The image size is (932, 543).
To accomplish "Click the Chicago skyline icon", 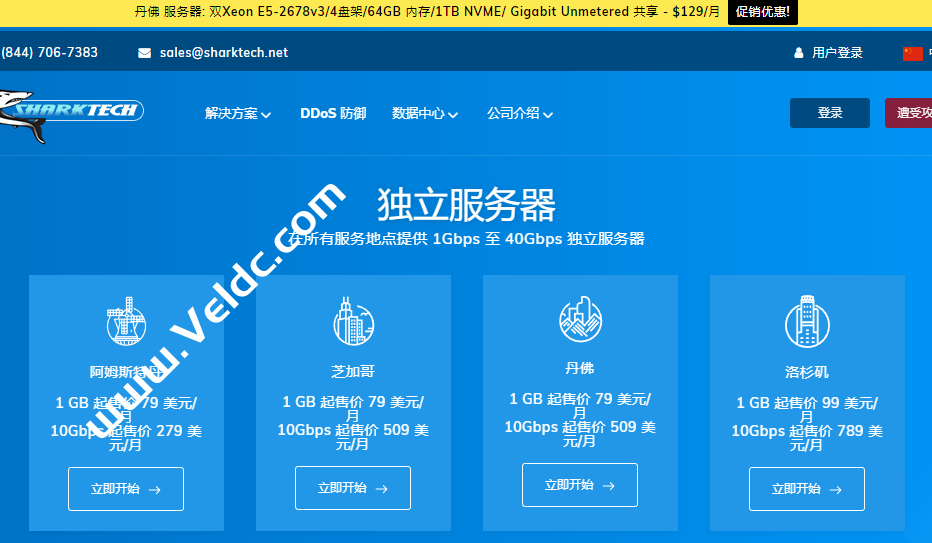I will [x=353, y=321].
